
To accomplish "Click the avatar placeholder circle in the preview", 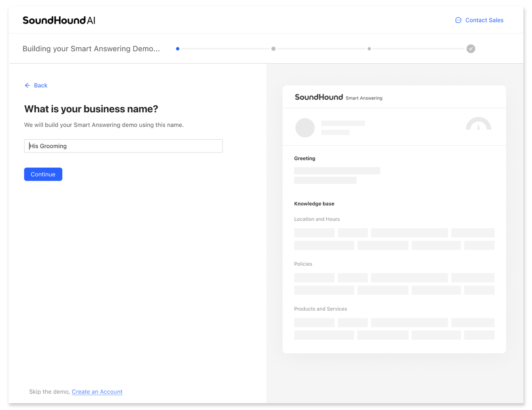I will coord(305,128).
